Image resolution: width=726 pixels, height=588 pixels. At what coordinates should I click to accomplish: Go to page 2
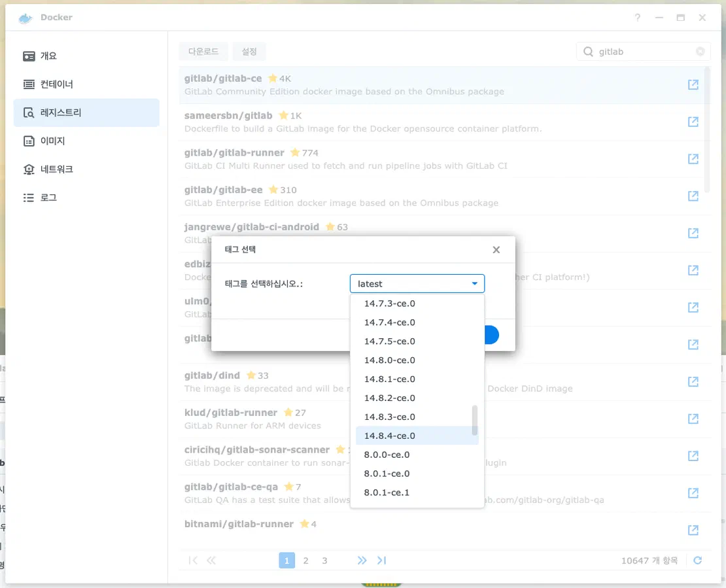coord(305,561)
